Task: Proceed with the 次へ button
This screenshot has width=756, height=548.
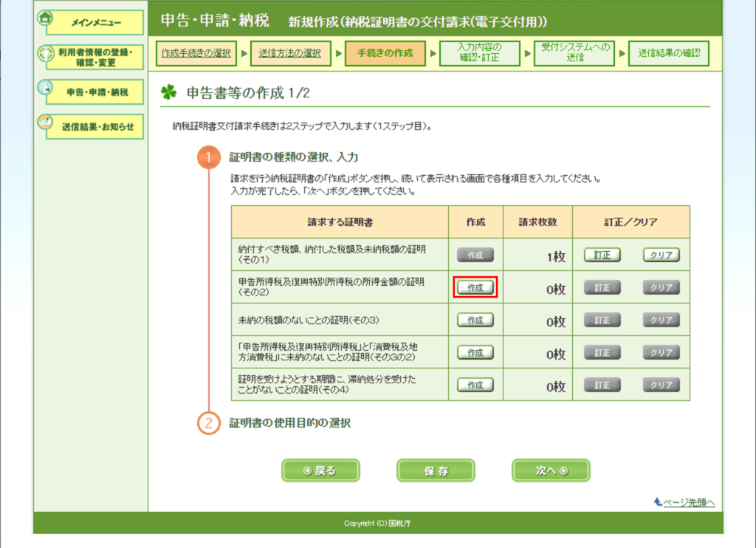Action: pyautogui.click(x=551, y=470)
